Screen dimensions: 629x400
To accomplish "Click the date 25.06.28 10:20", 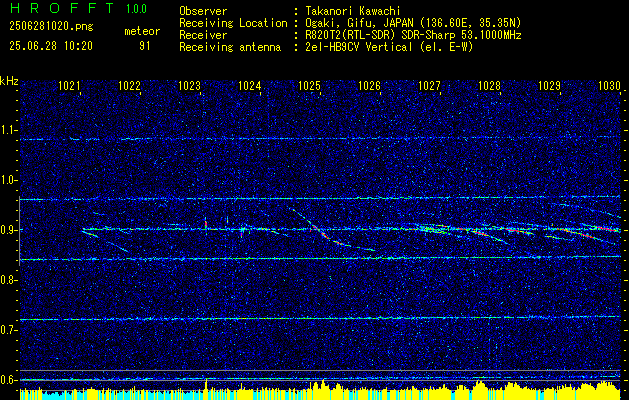I will (51, 46).
